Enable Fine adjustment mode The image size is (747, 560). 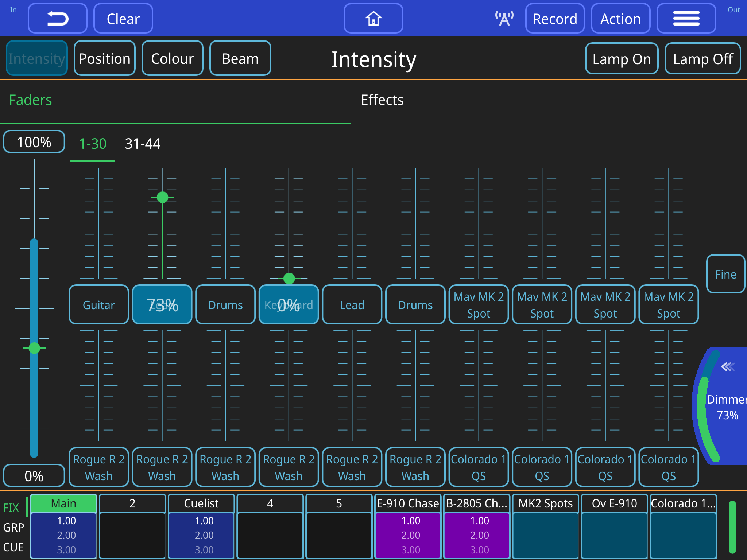pyautogui.click(x=725, y=274)
